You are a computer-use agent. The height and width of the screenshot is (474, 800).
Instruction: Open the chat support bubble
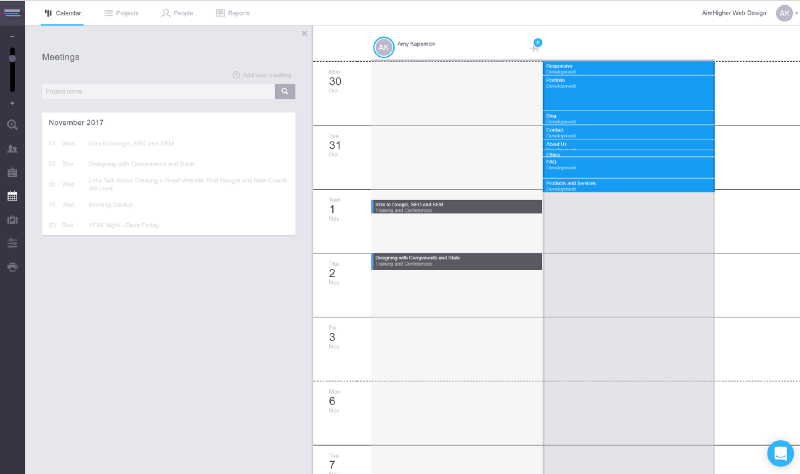(781, 453)
